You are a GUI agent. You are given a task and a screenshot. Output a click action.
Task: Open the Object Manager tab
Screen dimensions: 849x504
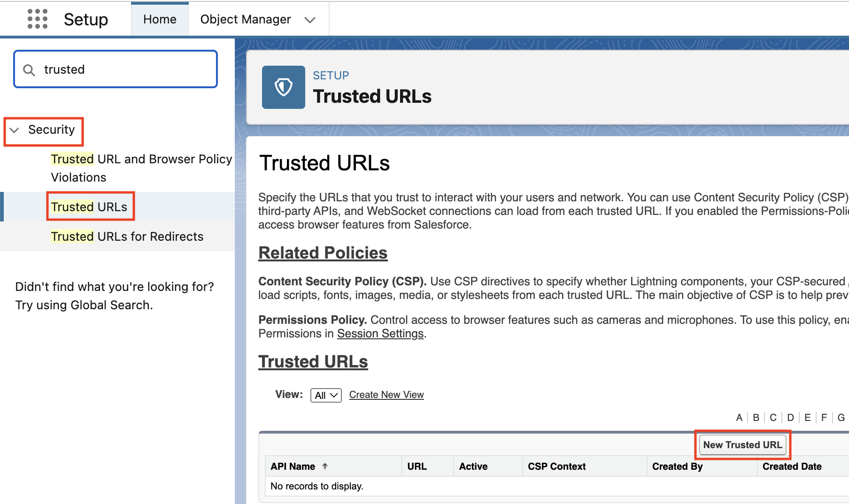point(246,19)
